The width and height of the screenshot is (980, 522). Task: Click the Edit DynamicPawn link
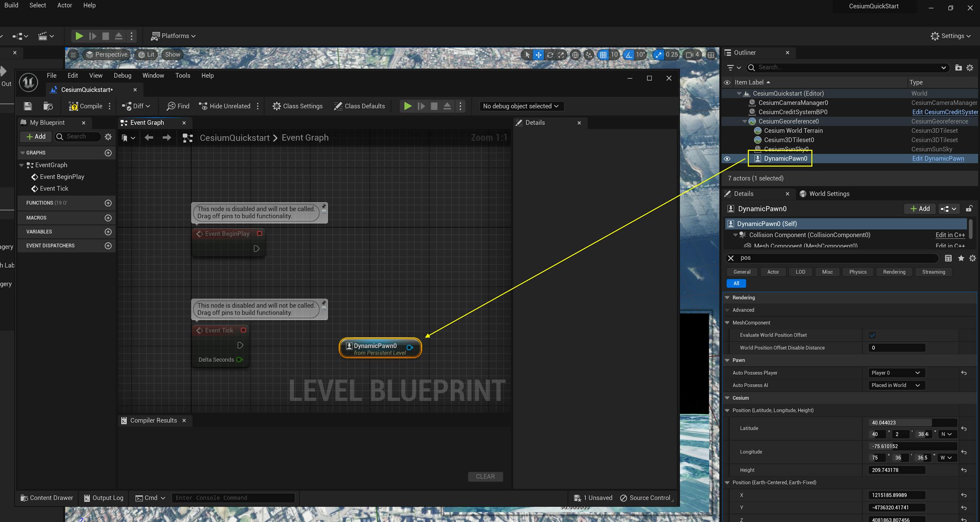coord(938,159)
